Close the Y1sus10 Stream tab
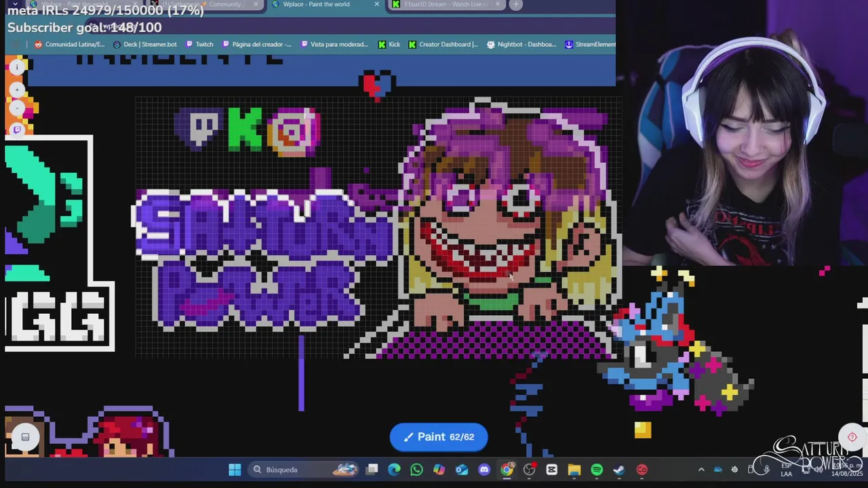The width and height of the screenshot is (868, 488). 497,4
